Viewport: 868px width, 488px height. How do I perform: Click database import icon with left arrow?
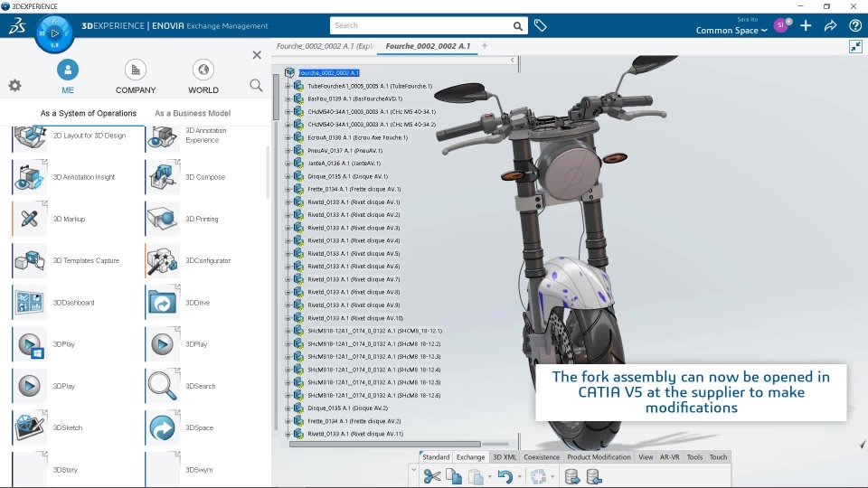point(593,476)
